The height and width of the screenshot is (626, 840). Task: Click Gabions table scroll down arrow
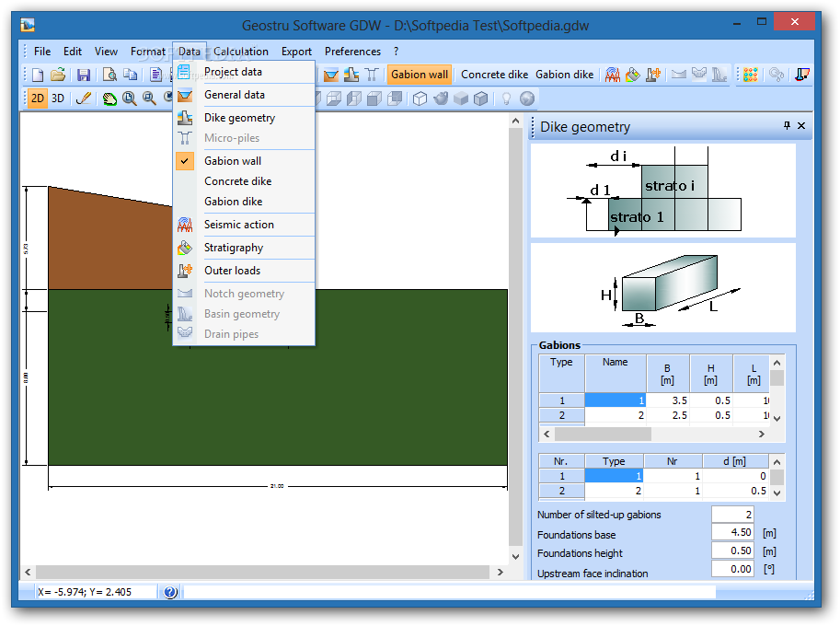point(777,419)
